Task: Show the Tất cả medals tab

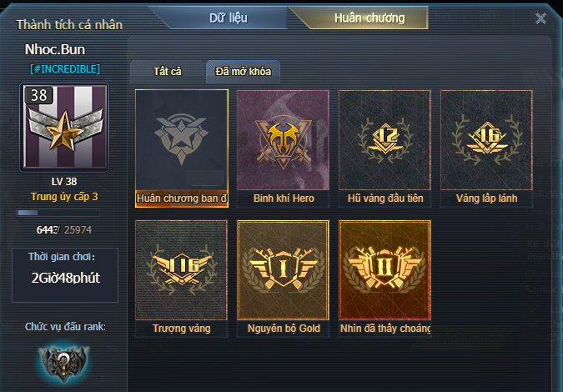Action: click(168, 72)
